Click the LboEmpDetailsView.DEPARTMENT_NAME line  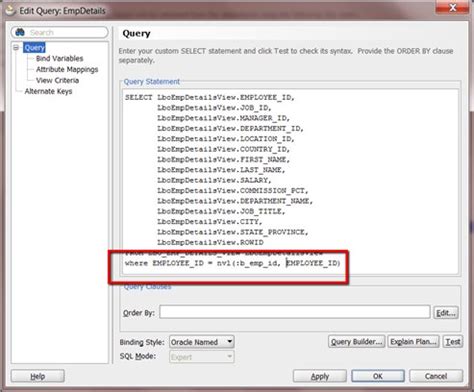coord(235,201)
